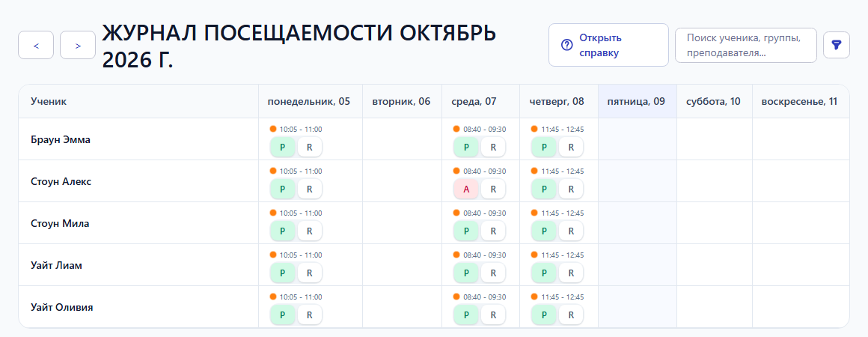Toggle R for Уайт Оливия on Thursday
This screenshot has height=337, width=868.
[571, 315]
